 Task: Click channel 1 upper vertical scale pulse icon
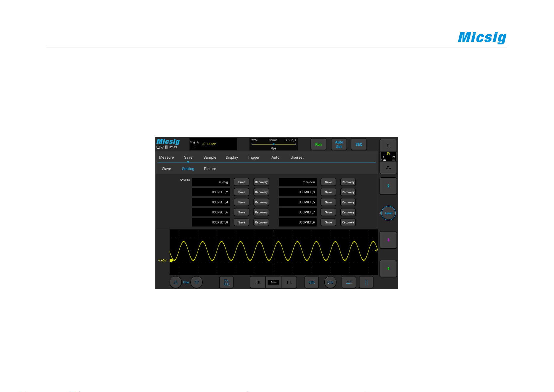pyautogui.click(x=388, y=145)
